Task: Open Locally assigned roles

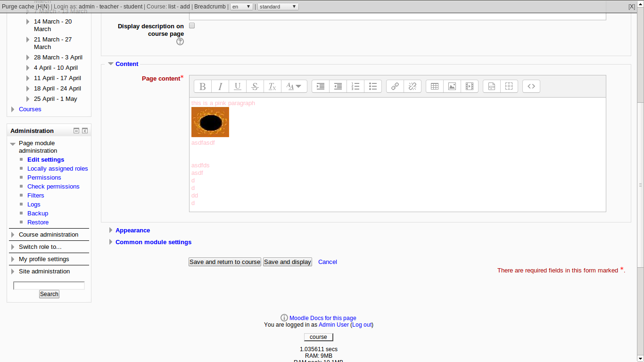Action: coord(58,168)
